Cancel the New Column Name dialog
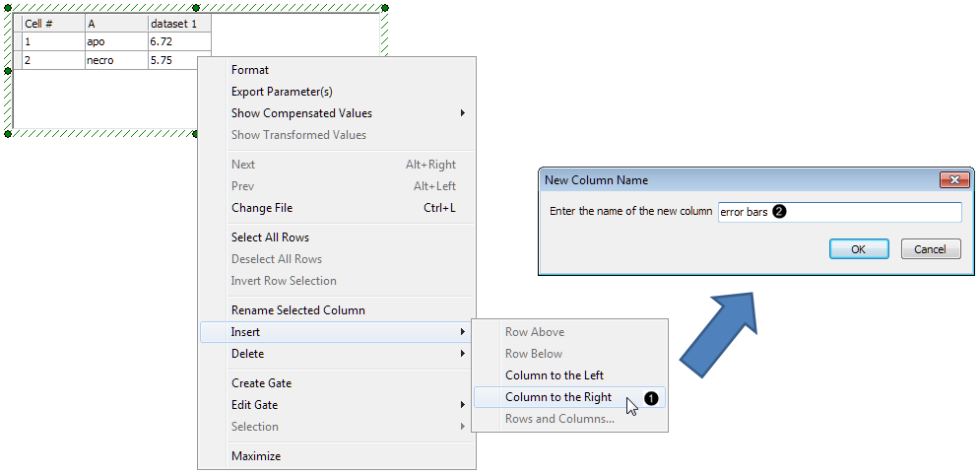Viewport: 980px width, 475px height. 930,249
